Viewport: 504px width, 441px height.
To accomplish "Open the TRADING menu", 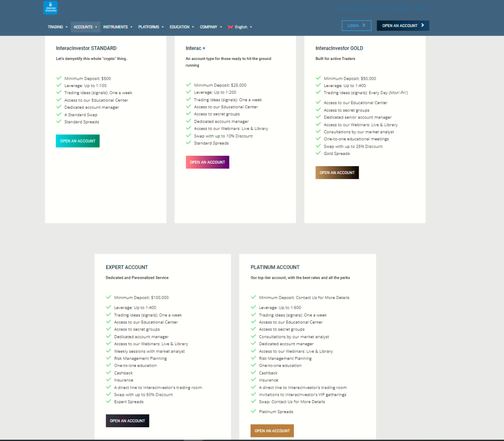I will (x=58, y=27).
